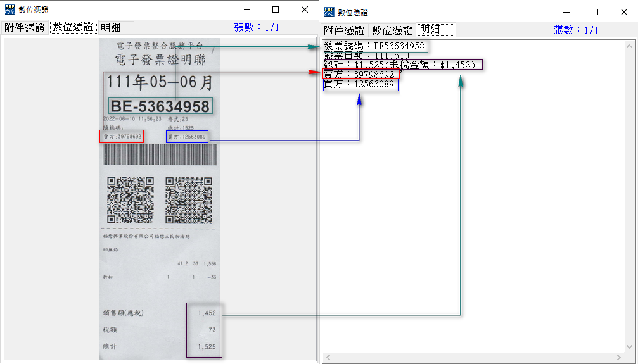Click 買方：12563089 line in details

point(359,84)
